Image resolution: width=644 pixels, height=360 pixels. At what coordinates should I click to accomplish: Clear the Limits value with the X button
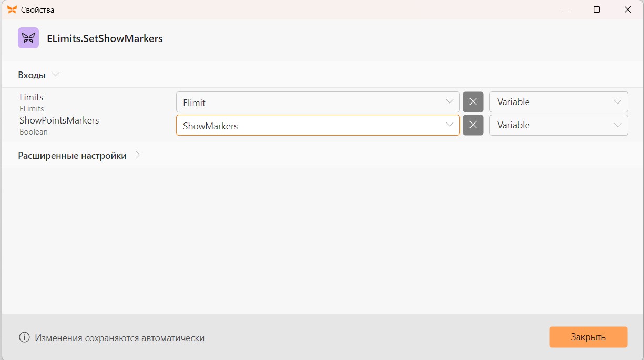tap(473, 102)
